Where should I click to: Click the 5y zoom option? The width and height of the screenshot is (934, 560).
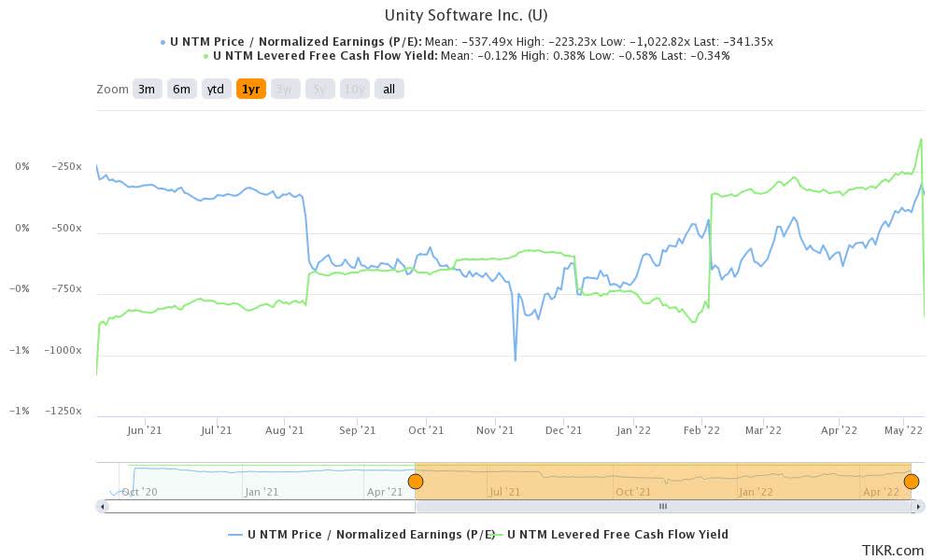pos(317,89)
